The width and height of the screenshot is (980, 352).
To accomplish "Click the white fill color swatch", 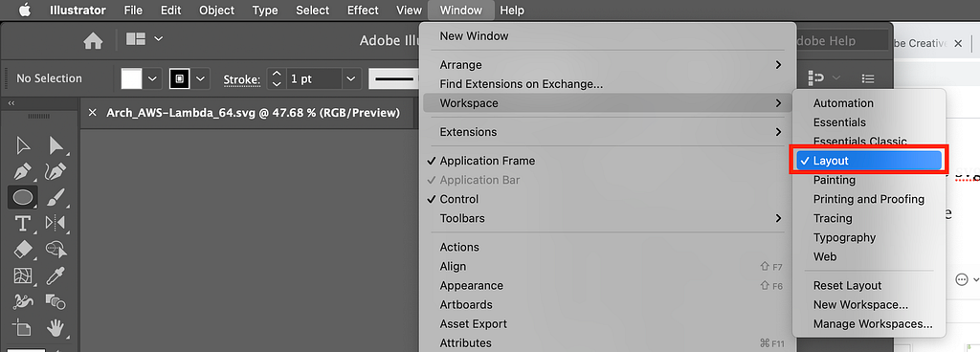I will click(x=131, y=78).
